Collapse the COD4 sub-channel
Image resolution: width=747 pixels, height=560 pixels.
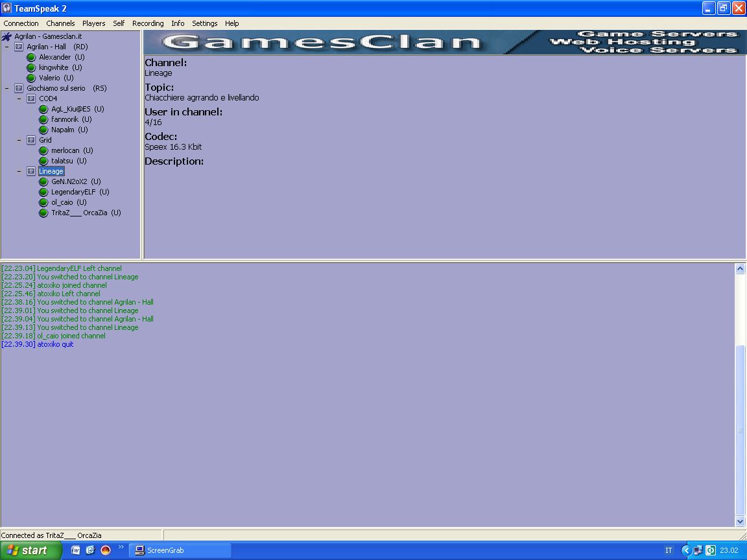[x=19, y=99]
